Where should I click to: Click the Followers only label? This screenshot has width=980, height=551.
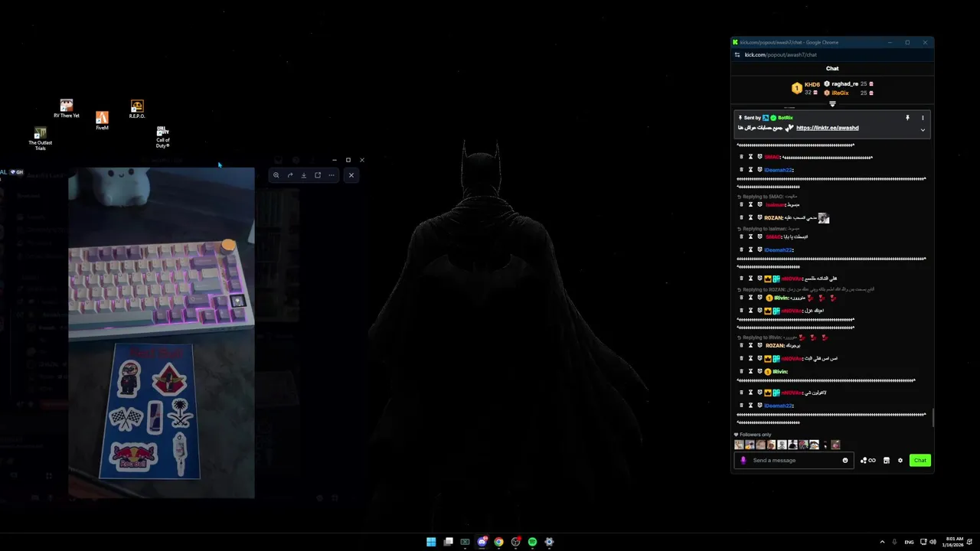(756, 435)
